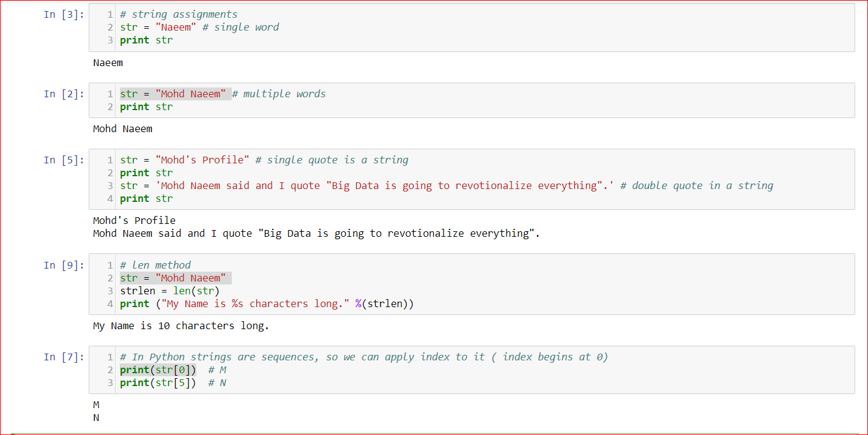Click second line 'print str' in cell In [5]
The width and height of the screenshot is (868, 435).
click(x=146, y=173)
